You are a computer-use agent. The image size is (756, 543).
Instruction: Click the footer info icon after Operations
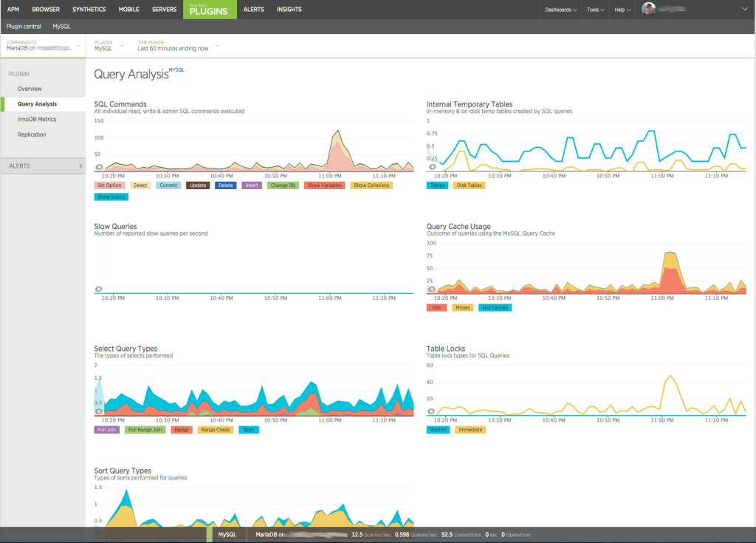pos(536,535)
